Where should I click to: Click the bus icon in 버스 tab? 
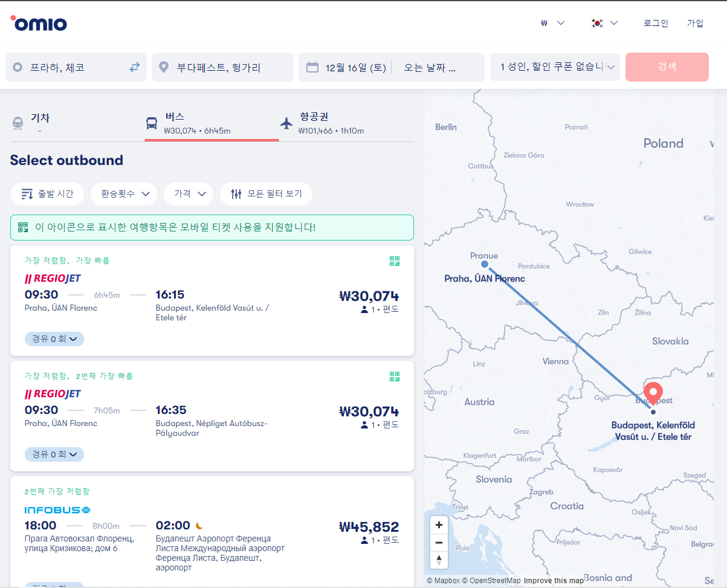click(152, 123)
